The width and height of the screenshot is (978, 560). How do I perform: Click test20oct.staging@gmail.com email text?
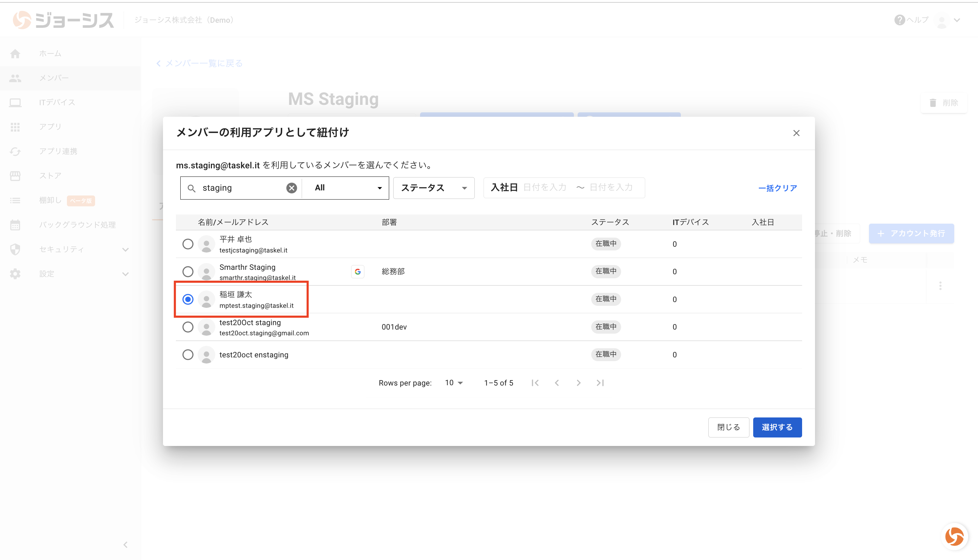264,333
